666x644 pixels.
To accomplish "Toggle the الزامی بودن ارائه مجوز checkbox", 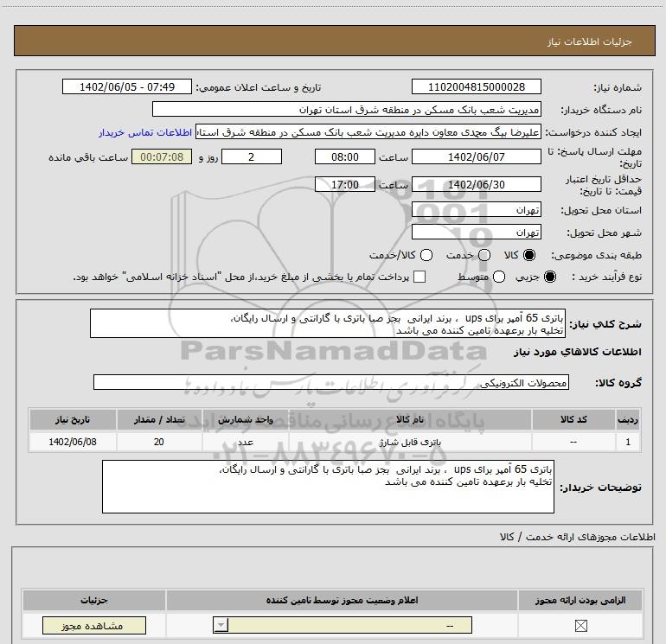I will tap(580, 625).
